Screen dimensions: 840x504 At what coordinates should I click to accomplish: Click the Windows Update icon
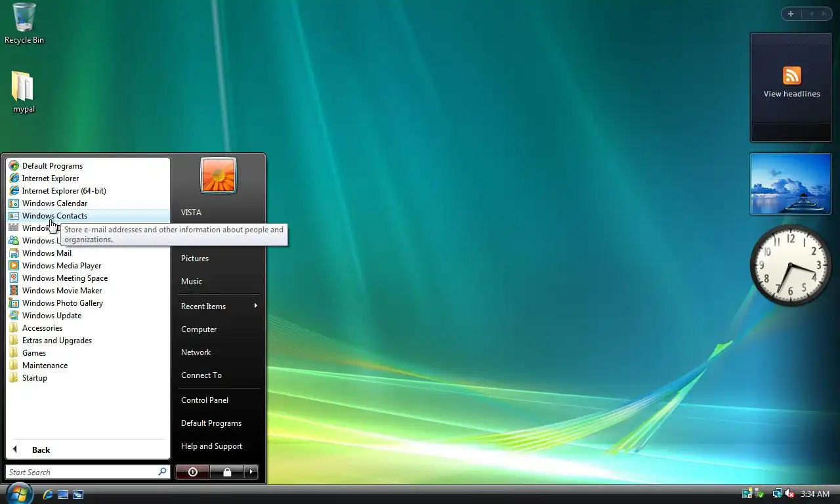point(14,316)
